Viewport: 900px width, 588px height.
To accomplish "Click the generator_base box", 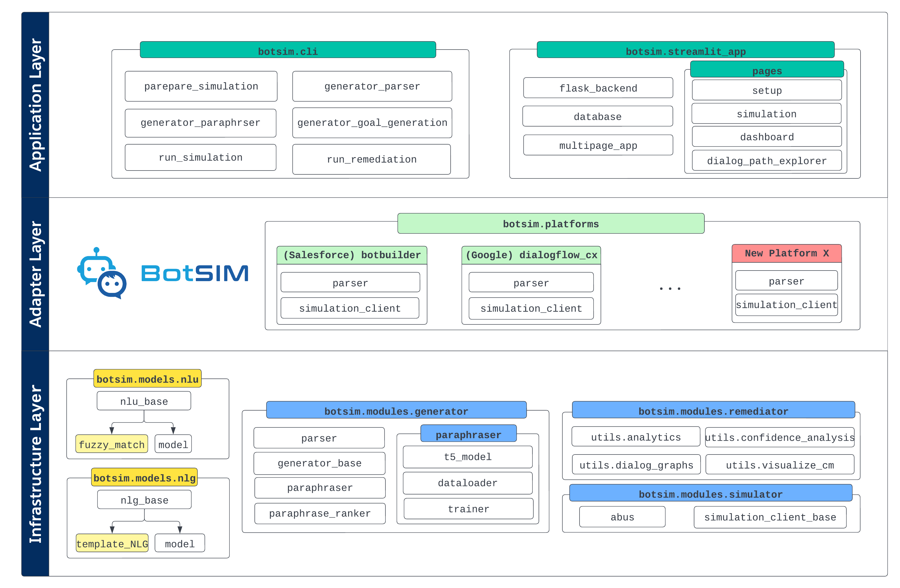I will pos(319,463).
